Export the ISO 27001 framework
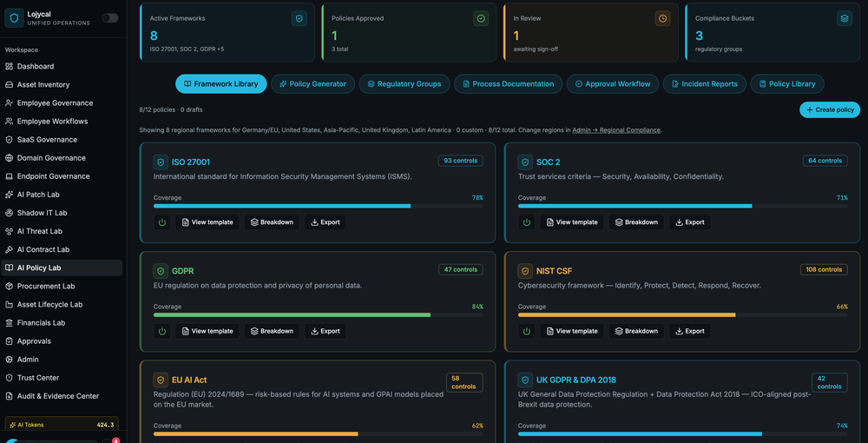 325,222
